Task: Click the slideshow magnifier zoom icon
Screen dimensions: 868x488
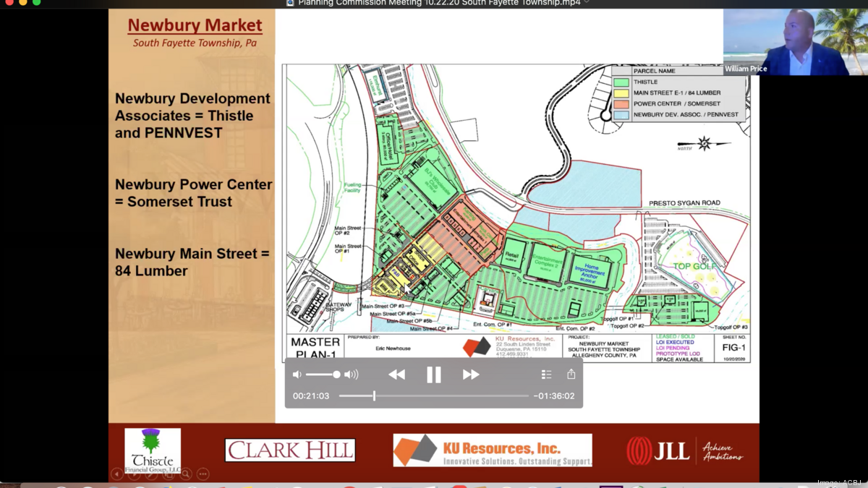Action: pos(186,474)
